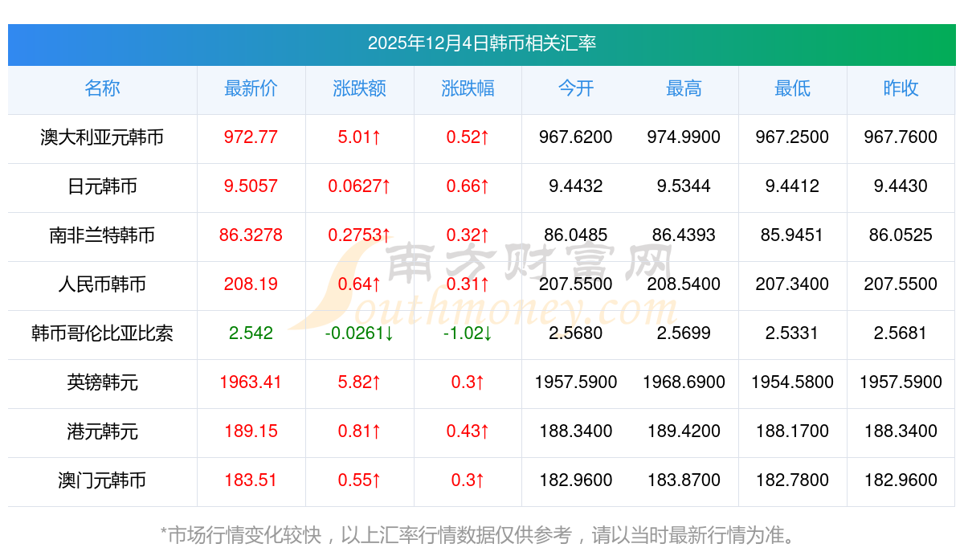
Task: Select high value 208.5400
Action: click(x=684, y=284)
